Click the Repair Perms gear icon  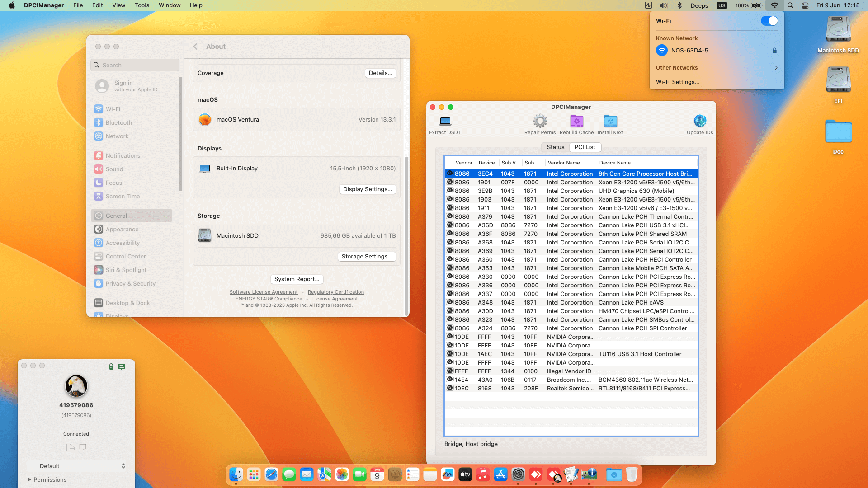click(540, 121)
